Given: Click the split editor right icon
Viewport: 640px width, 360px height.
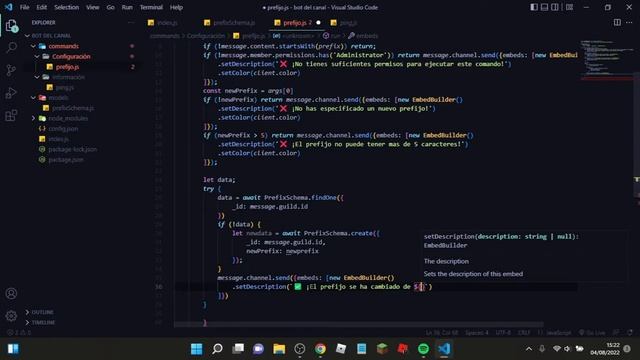Looking at the screenshot, I should coord(617,22).
